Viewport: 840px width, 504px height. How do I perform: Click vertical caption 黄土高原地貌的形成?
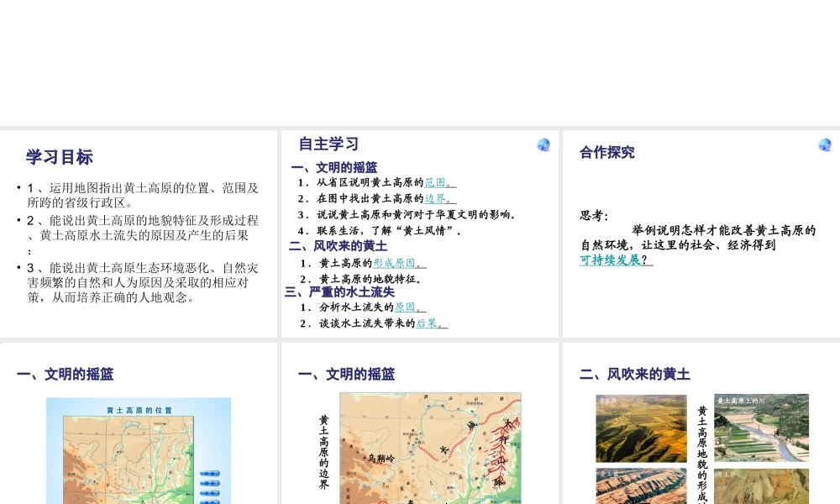701,454
